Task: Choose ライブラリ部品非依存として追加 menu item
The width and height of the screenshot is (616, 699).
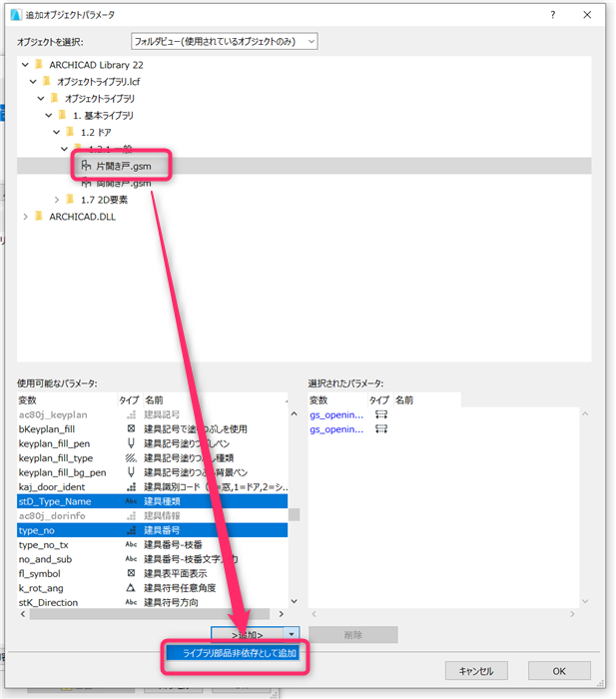Action: [x=234, y=653]
